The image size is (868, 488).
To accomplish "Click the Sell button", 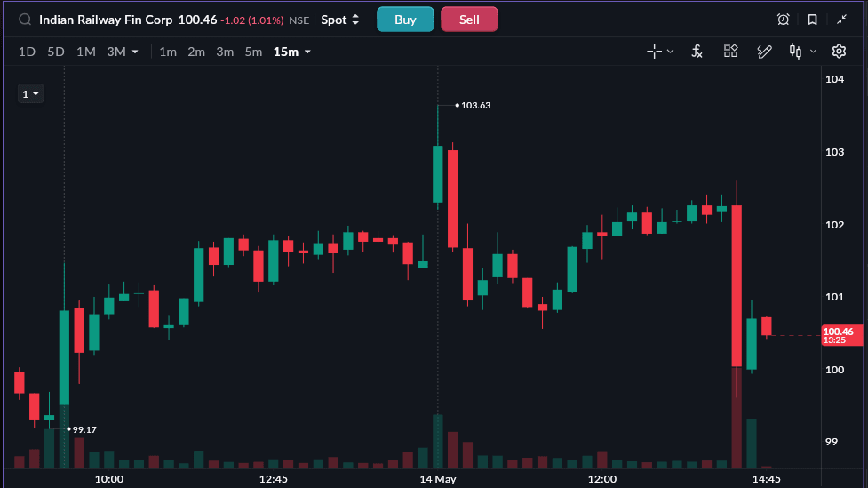I will point(469,20).
